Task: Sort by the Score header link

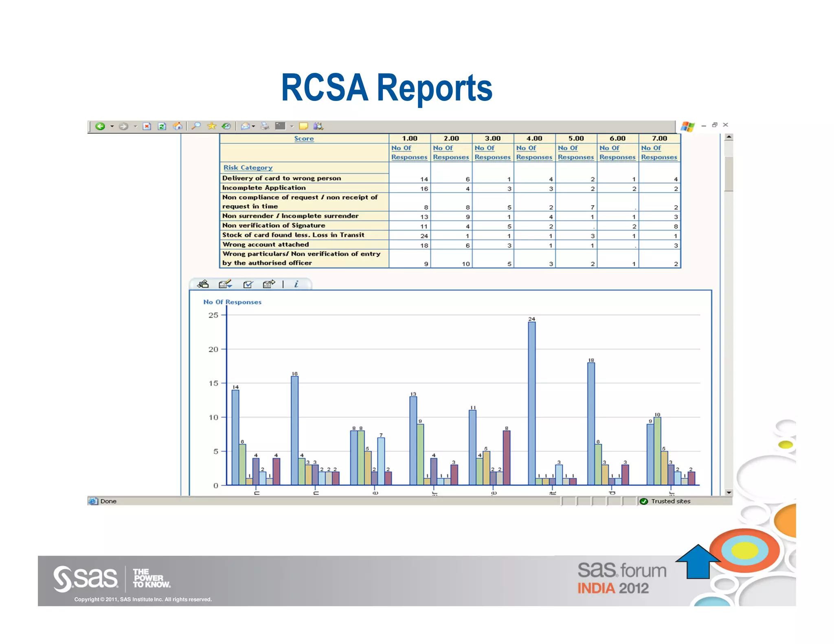Action: tap(304, 138)
